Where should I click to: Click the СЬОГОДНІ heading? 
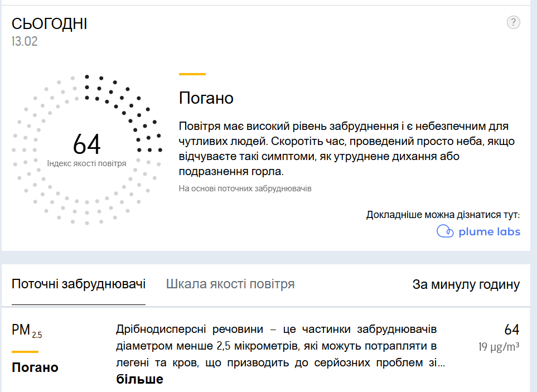[50, 24]
